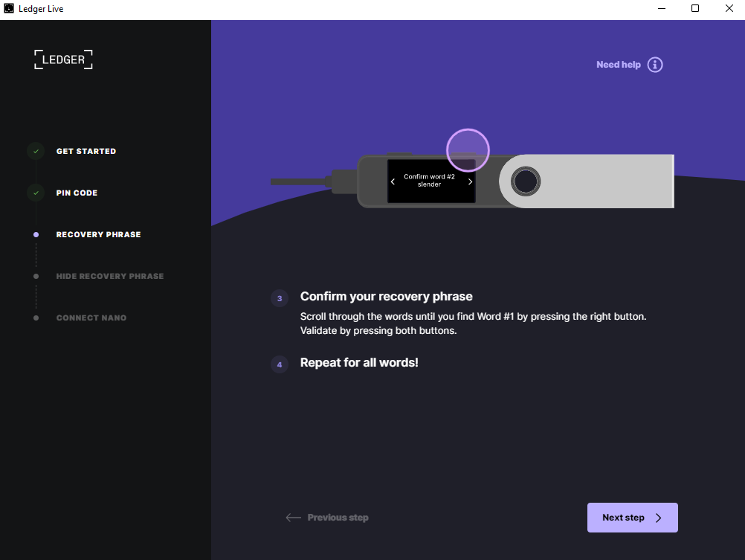The height and width of the screenshot is (560, 745).
Task: Go to Next step
Action: point(632,518)
